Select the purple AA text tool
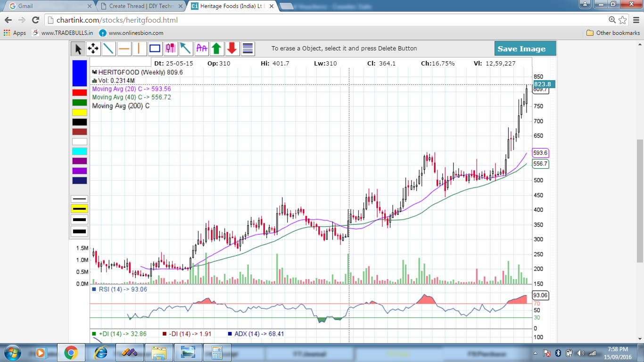 coord(201,48)
